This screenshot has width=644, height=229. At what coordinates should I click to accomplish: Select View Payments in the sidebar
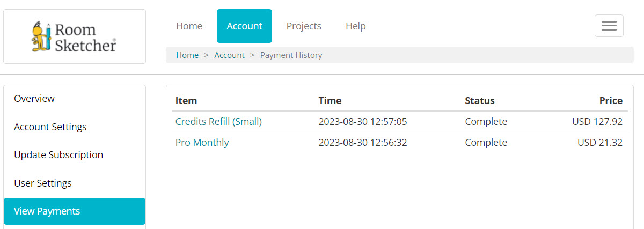coord(75,211)
